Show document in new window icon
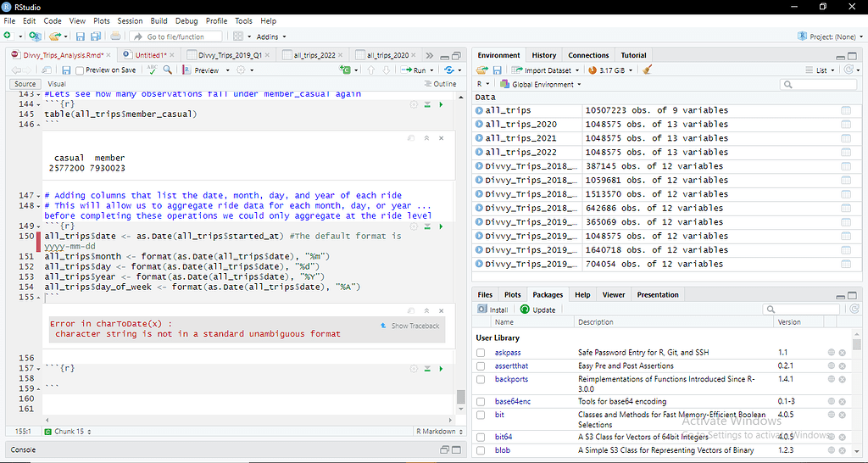This screenshot has width=868, height=463. click(47, 70)
